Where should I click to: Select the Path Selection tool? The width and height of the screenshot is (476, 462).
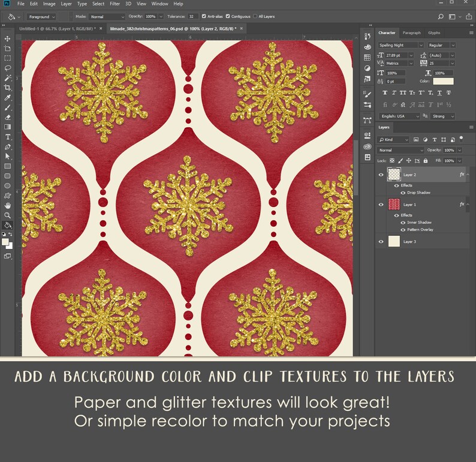8,157
